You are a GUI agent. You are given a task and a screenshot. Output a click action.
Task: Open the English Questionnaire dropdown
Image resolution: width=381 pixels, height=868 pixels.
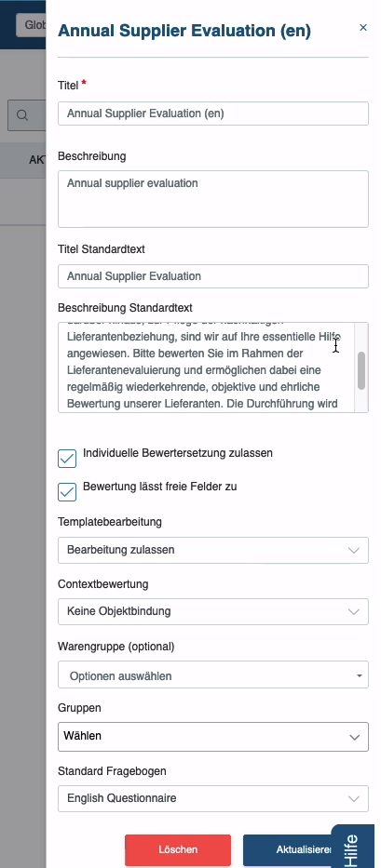click(213, 798)
